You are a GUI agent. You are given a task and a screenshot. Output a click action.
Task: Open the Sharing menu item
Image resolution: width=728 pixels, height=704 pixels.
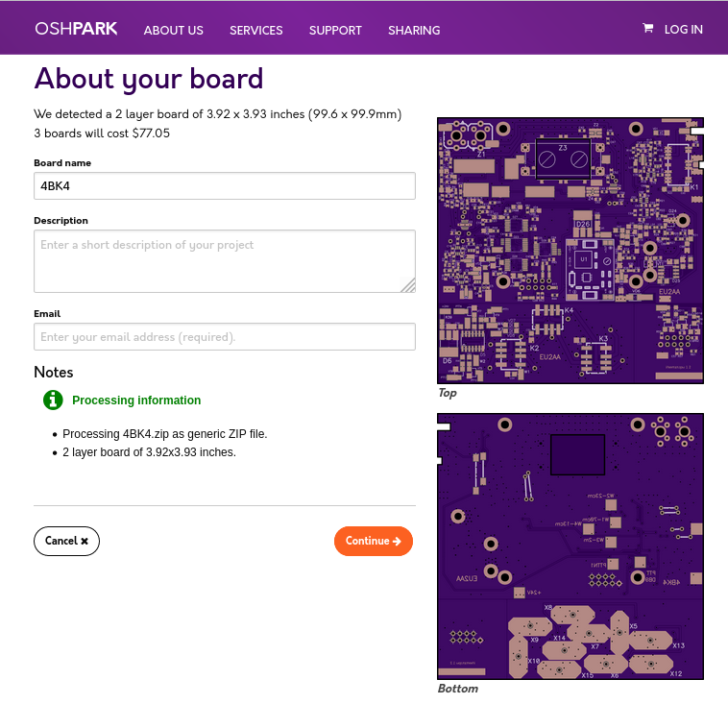click(x=414, y=30)
